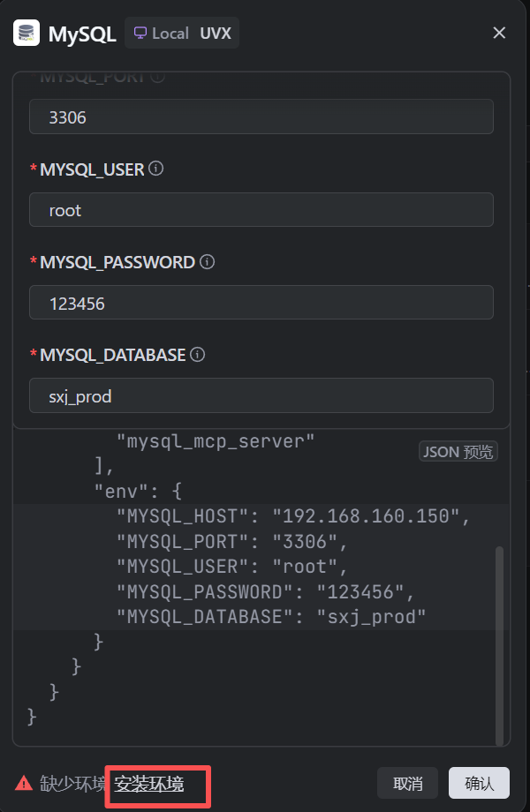Show info tooltip for MYSQL_DATABASE
Viewport: 530px width, 812px height.
coord(197,354)
